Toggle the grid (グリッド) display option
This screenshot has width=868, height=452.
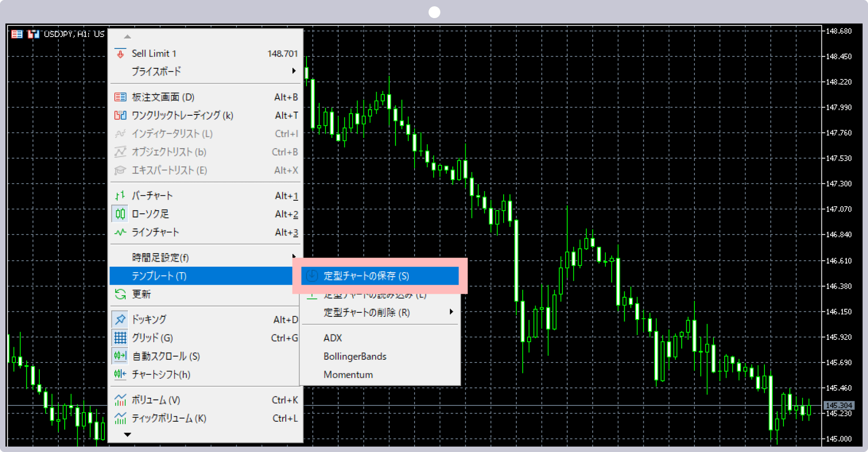tap(120, 338)
